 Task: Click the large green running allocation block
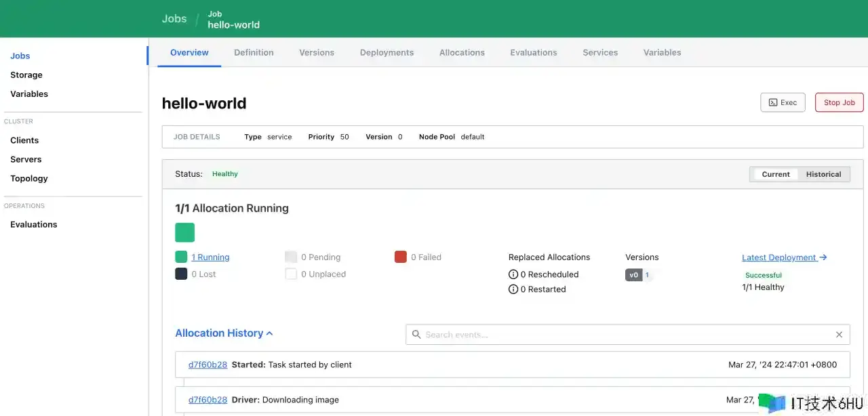tap(185, 232)
